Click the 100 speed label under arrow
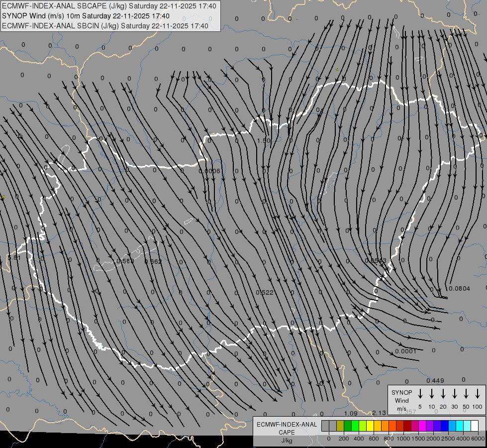 click(x=478, y=407)
